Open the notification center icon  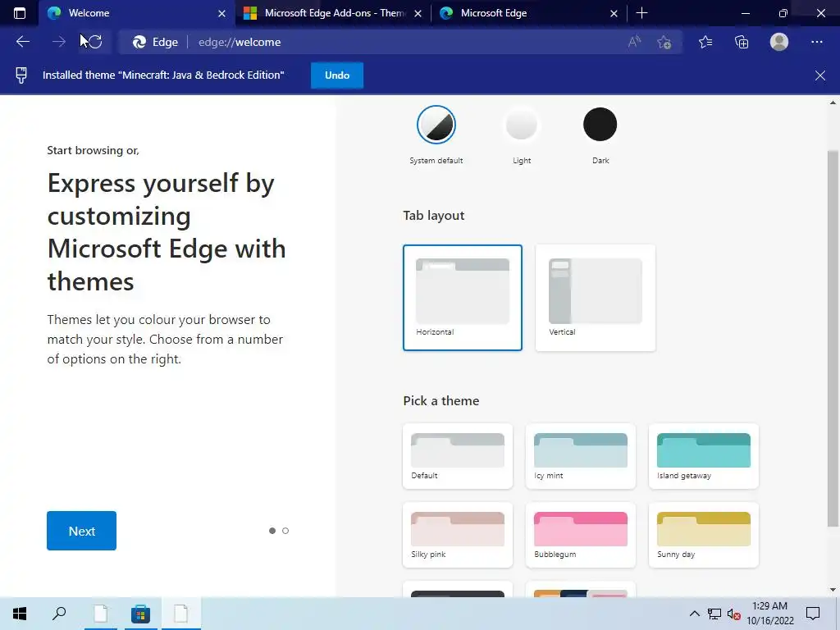(813, 614)
